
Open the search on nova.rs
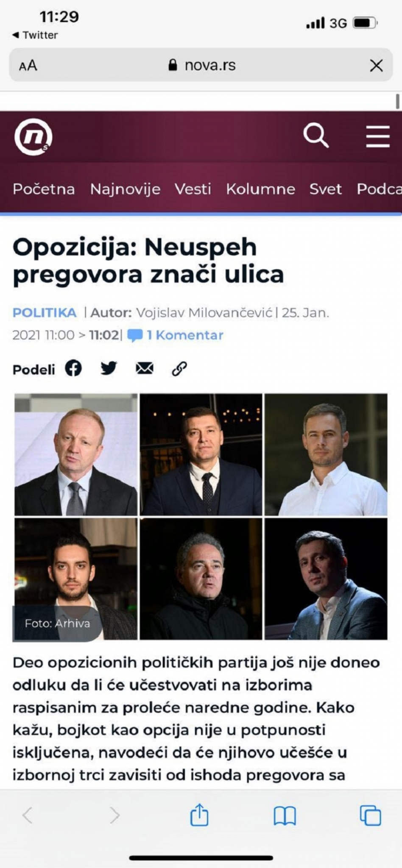click(315, 136)
